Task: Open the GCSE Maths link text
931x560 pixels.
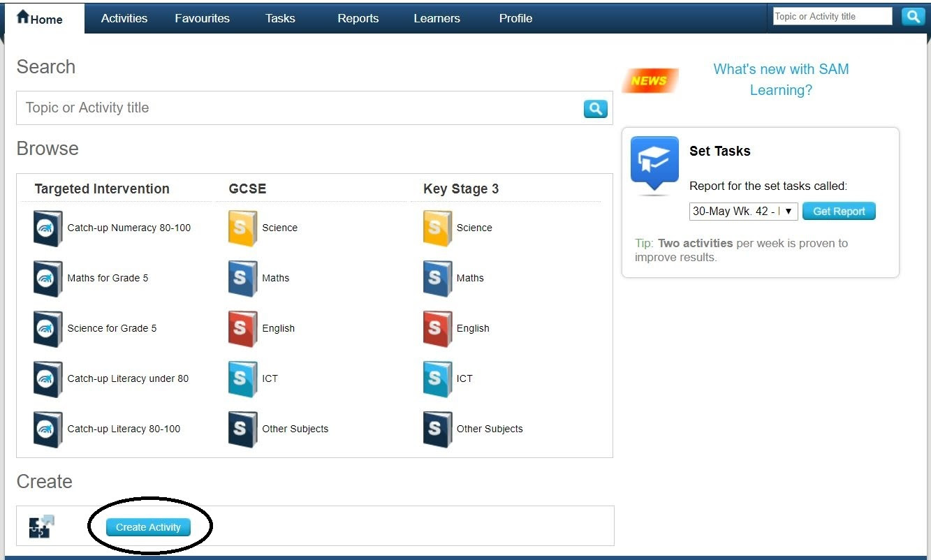Action: click(x=276, y=278)
